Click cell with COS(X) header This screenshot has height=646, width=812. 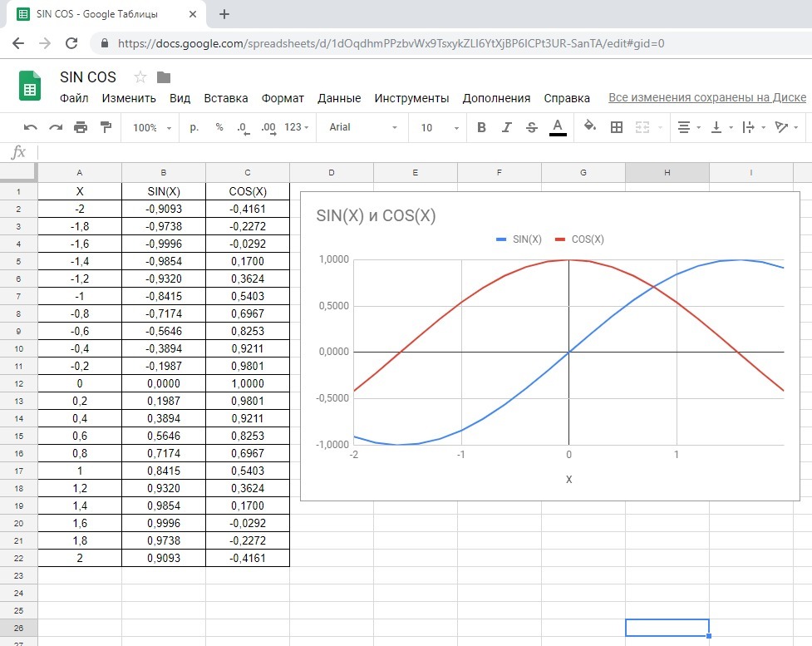point(248,191)
